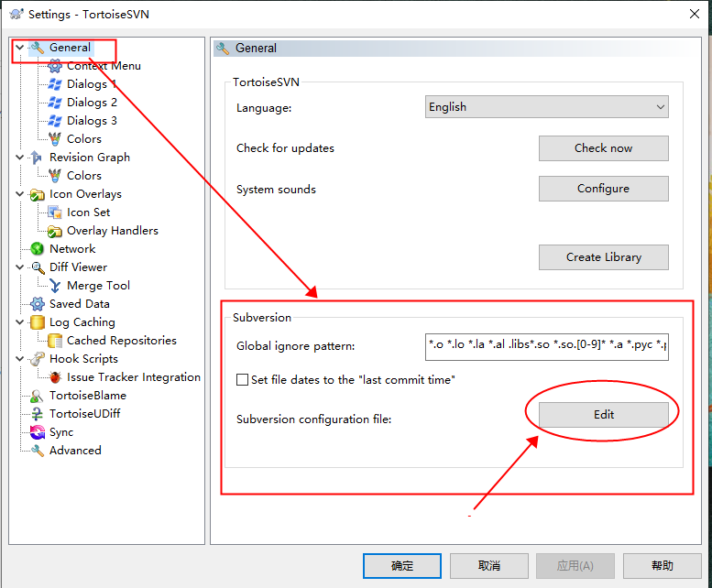The width and height of the screenshot is (712, 588).
Task: Confirm with the 确定 button
Action: 402,566
